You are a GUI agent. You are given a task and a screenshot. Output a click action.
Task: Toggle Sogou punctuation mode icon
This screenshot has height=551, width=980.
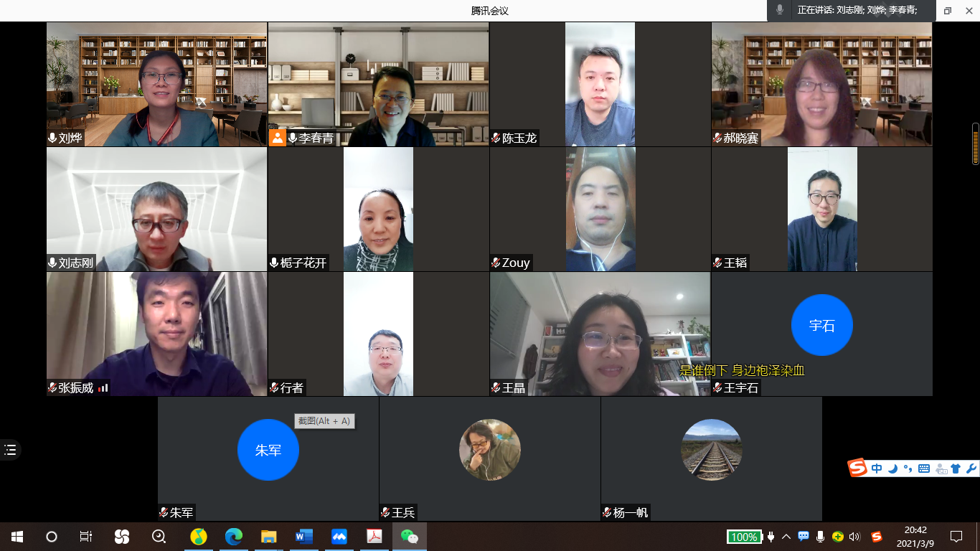(x=908, y=468)
